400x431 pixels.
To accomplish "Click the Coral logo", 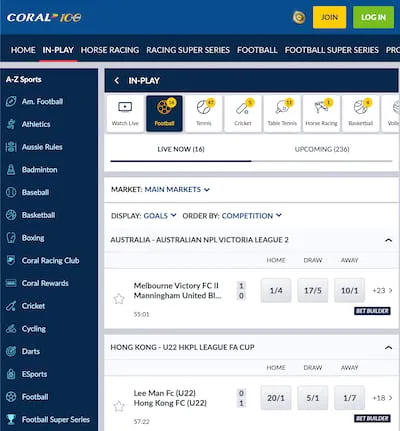I will 44,17.
